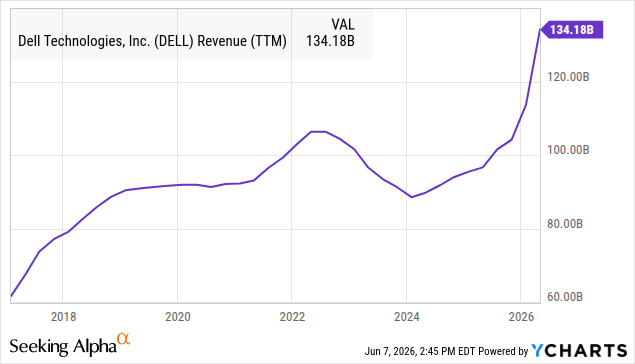This screenshot has width=635, height=364.
Task: Click the Jun 7, 2026 timestamp text
Action: pos(420,351)
